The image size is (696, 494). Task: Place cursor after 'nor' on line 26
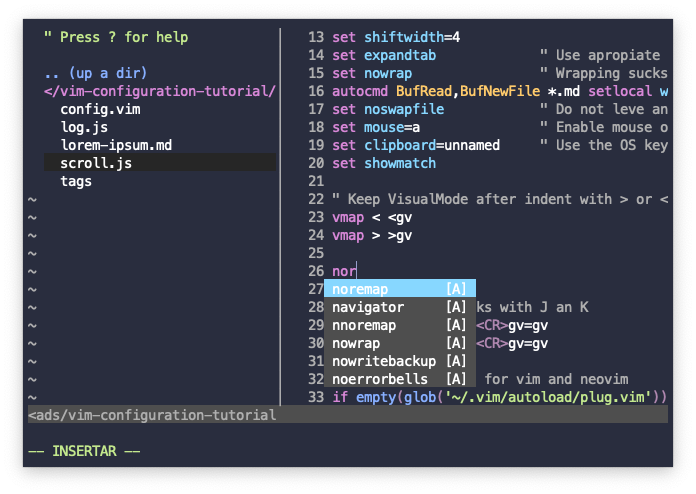pyautogui.click(x=356, y=271)
